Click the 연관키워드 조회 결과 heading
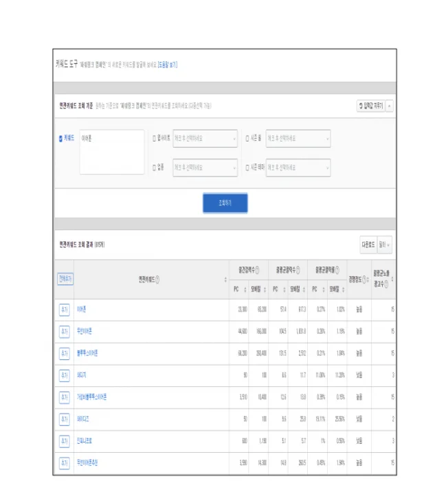The height and width of the screenshot is (481, 448). 76,245
